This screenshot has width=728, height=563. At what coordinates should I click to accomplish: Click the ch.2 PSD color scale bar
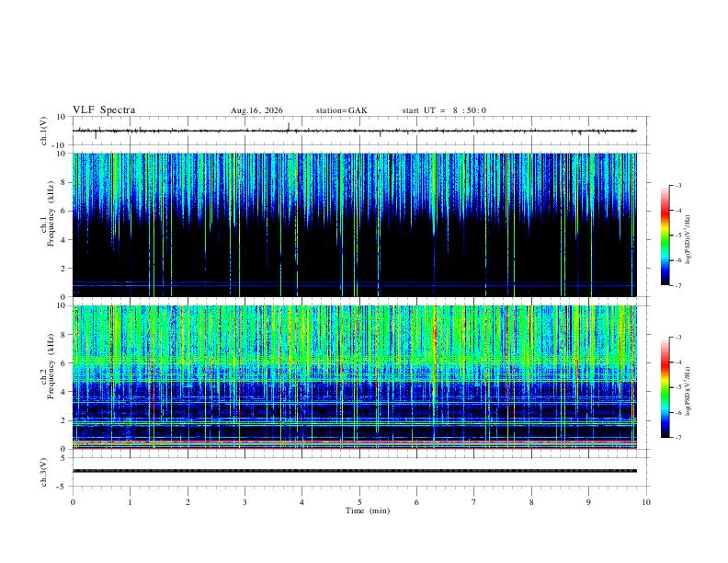pos(665,387)
